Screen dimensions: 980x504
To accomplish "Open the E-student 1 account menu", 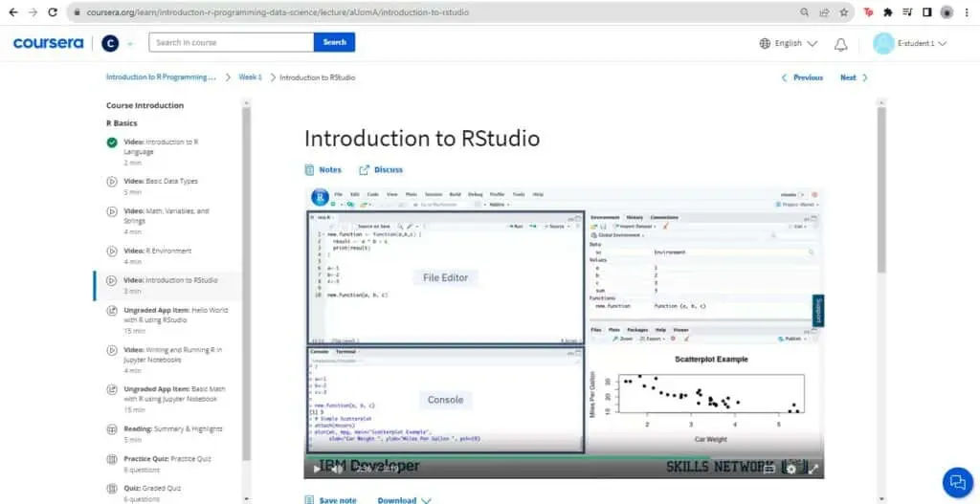I will [x=909, y=43].
